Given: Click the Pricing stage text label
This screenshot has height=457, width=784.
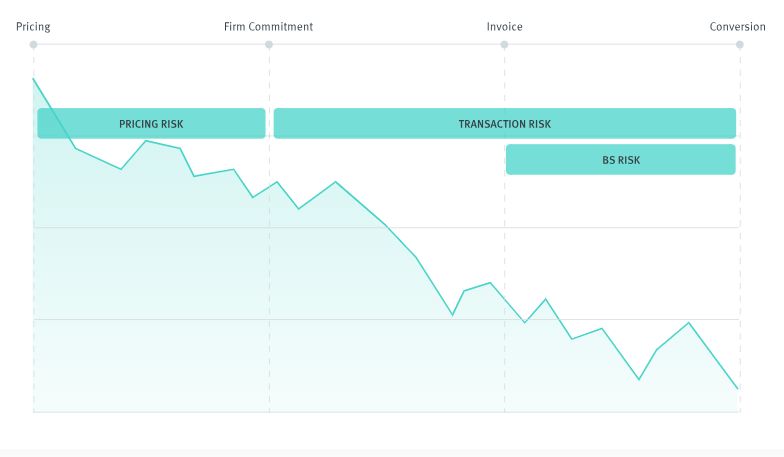Looking at the screenshot, I should click(x=33, y=27).
